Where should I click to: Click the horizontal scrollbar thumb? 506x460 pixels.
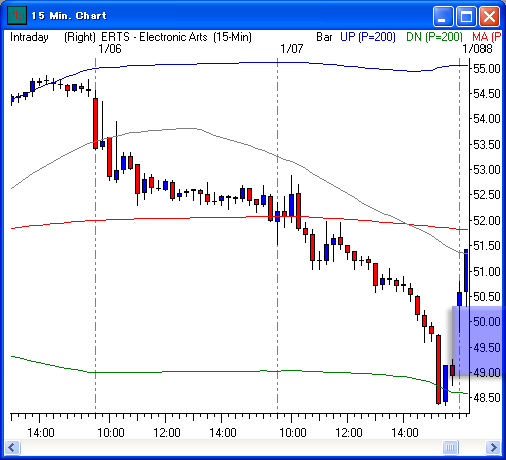pyautogui.click(x=450, y=447)
